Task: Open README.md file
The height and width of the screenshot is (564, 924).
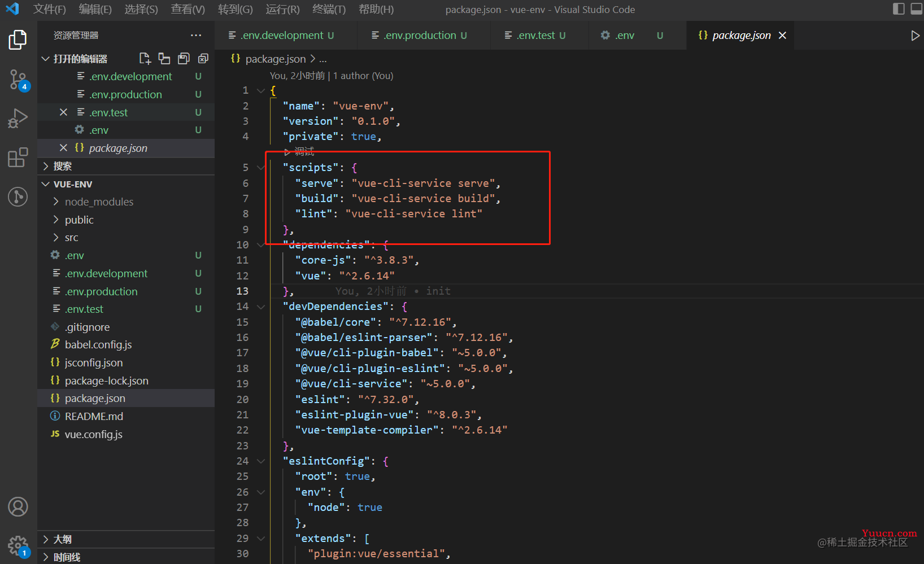Action: tap(126, 416)
